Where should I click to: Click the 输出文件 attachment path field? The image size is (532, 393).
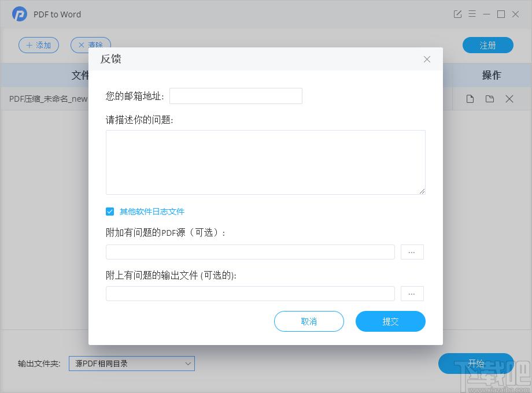pos(250,294)
